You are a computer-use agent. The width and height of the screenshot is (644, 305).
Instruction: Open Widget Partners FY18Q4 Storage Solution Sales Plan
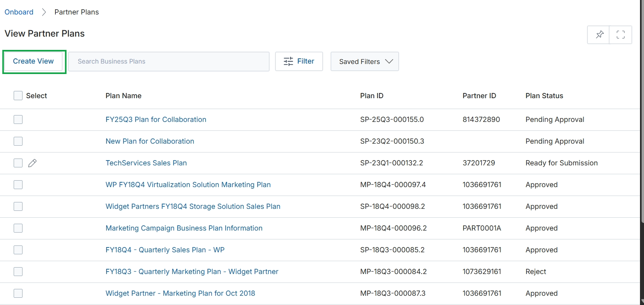[x=193, y=206]
